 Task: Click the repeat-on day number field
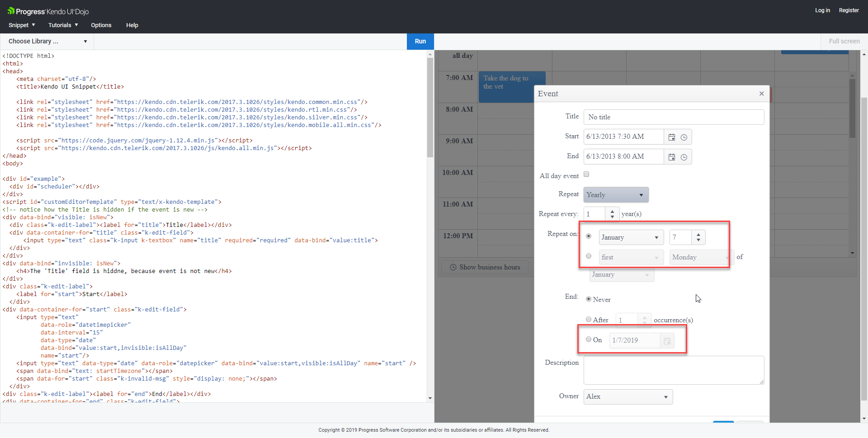click(x=680, y=237)
